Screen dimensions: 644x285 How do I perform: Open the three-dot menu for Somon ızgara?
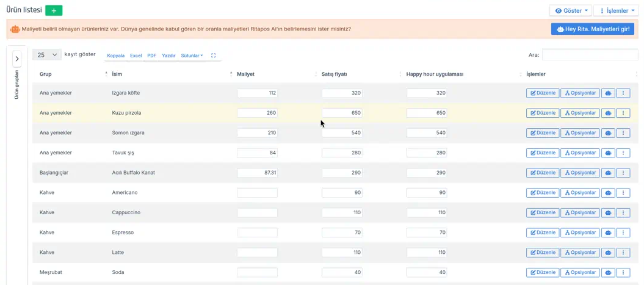pos(623,133)
